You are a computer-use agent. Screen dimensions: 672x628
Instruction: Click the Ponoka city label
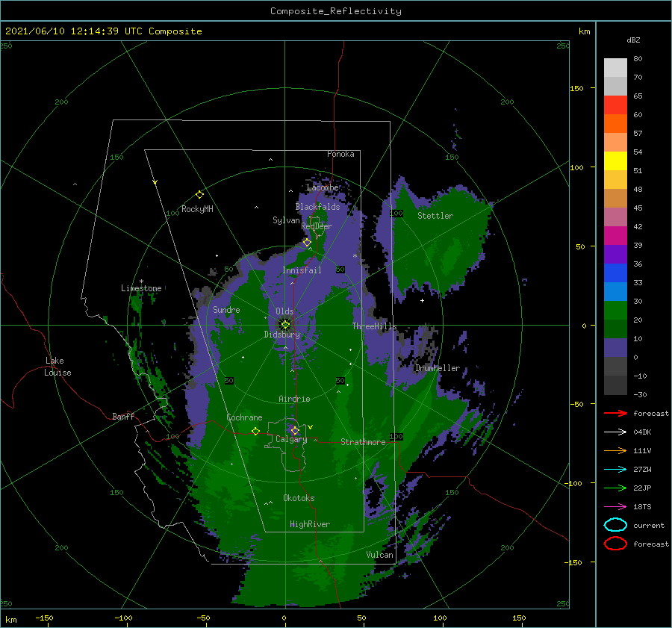pyautogui.click(x=340, y=154)
